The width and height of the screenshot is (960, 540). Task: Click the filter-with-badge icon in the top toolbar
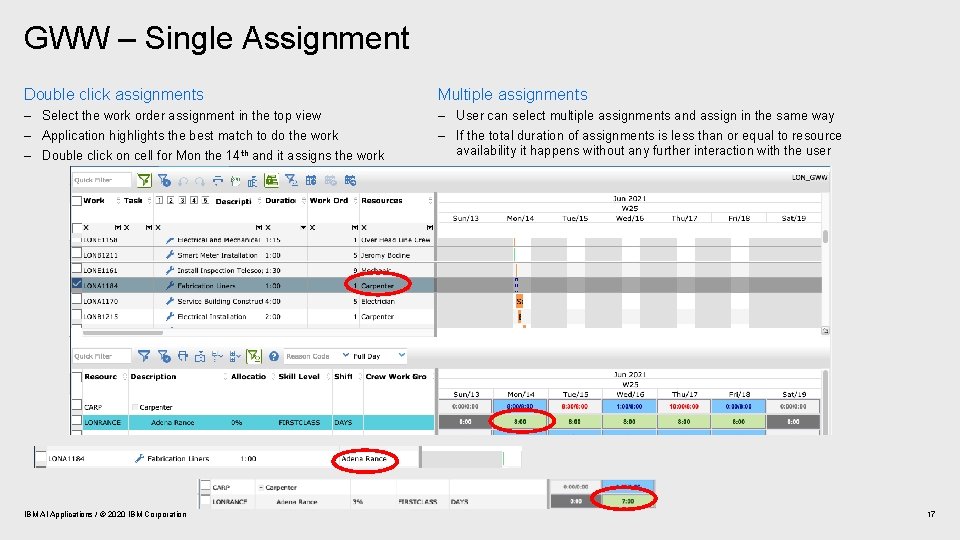pos(164,180)
